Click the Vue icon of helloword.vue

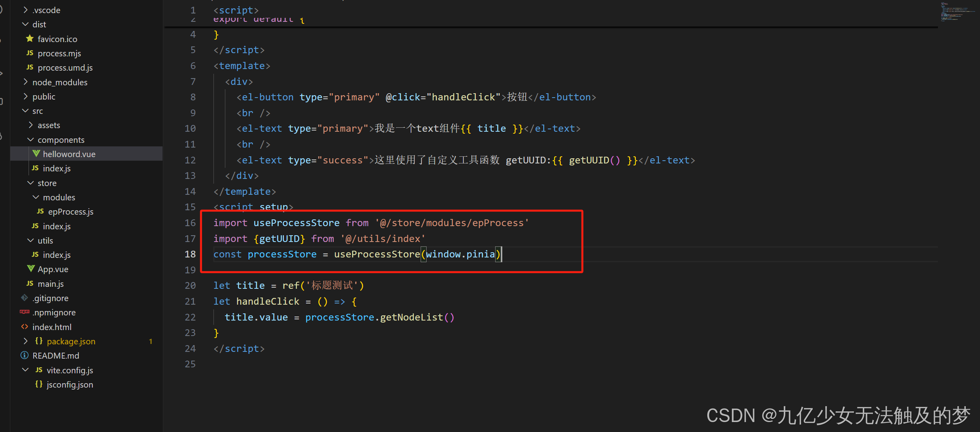pyautogui.click(x=36, y=154)
